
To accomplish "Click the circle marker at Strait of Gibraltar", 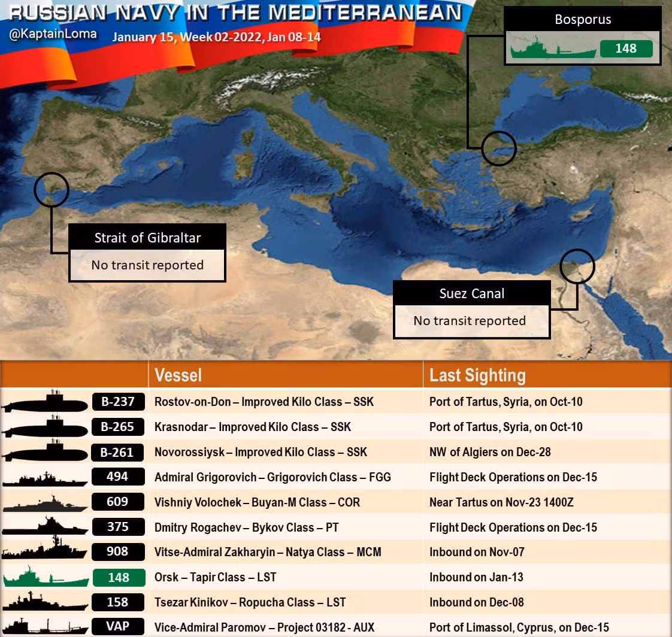I will click(x=52, y=190).
